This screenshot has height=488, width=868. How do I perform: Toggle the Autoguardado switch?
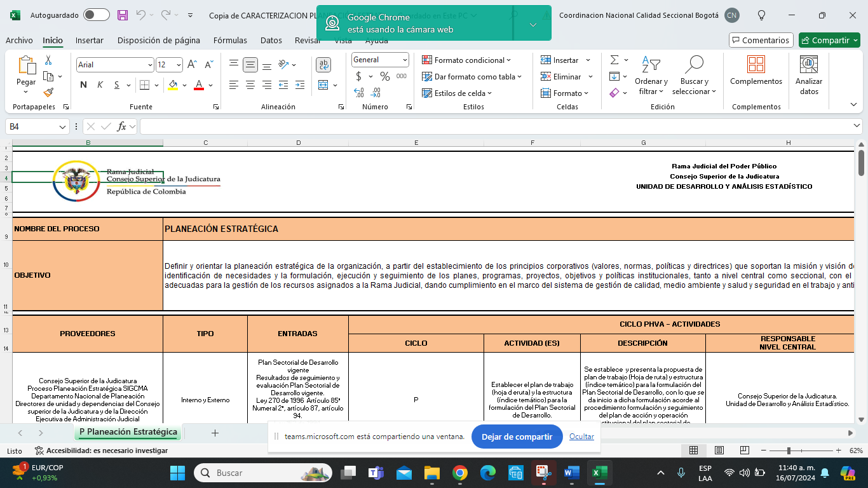click(x=96, y=15)
